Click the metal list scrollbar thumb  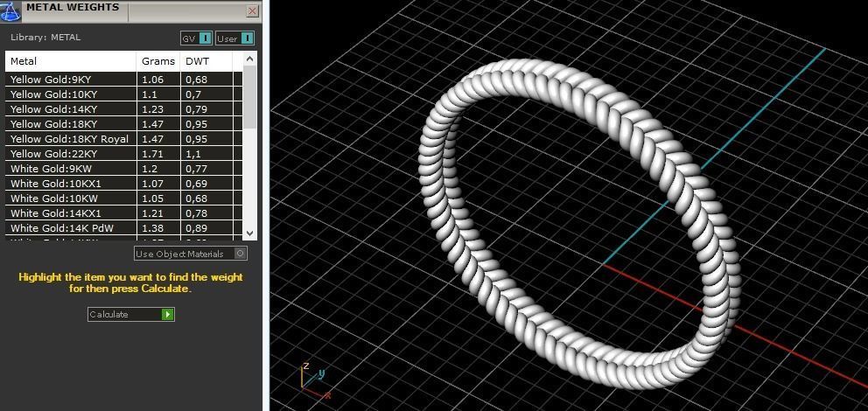coord(249,96)
